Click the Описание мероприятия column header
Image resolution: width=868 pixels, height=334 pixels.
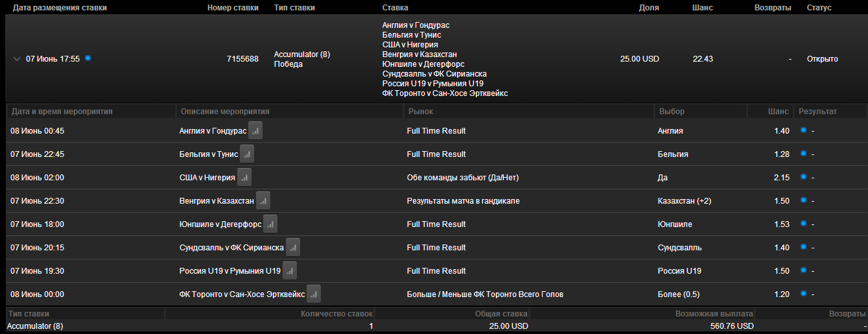pyautogui.click(x=224, y=112)
